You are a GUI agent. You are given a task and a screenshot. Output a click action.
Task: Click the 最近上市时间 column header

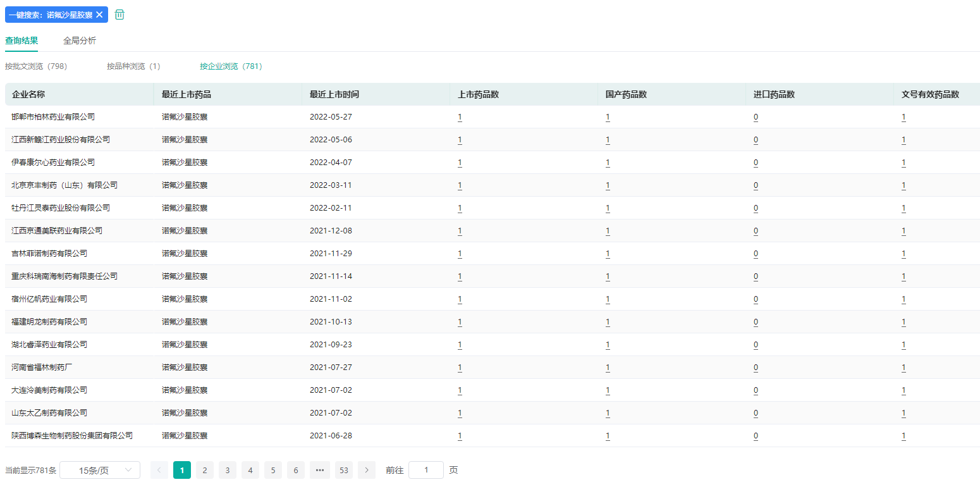[x=334, y=94]
